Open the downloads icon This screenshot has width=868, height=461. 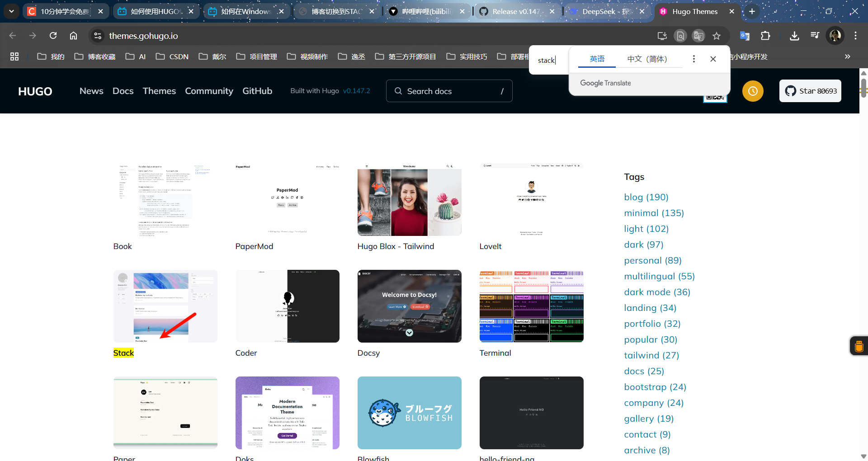pos(794,36)
